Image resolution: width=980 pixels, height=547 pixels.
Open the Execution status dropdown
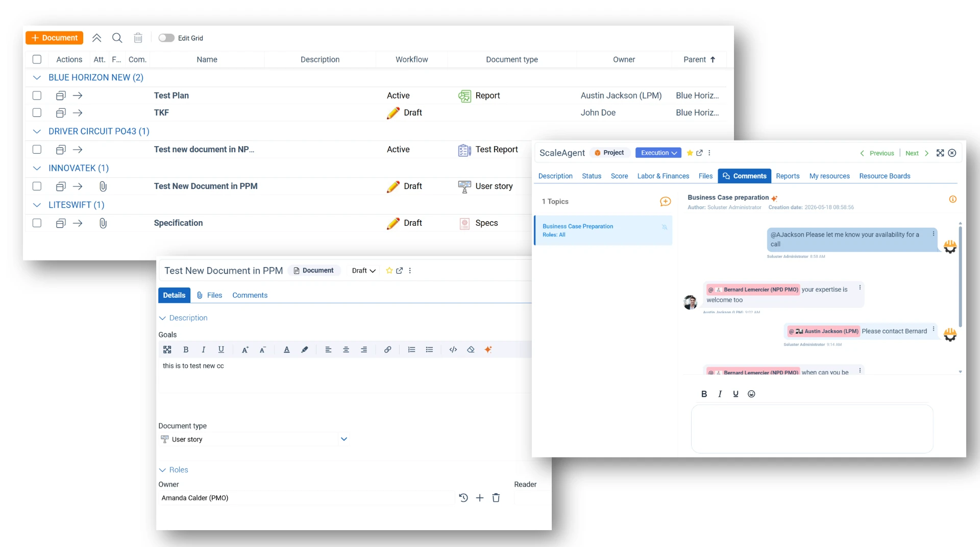point(658,153)
